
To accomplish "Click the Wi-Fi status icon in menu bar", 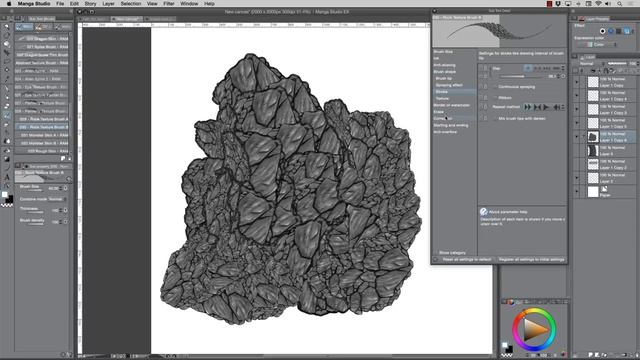I will click(598, 4).
